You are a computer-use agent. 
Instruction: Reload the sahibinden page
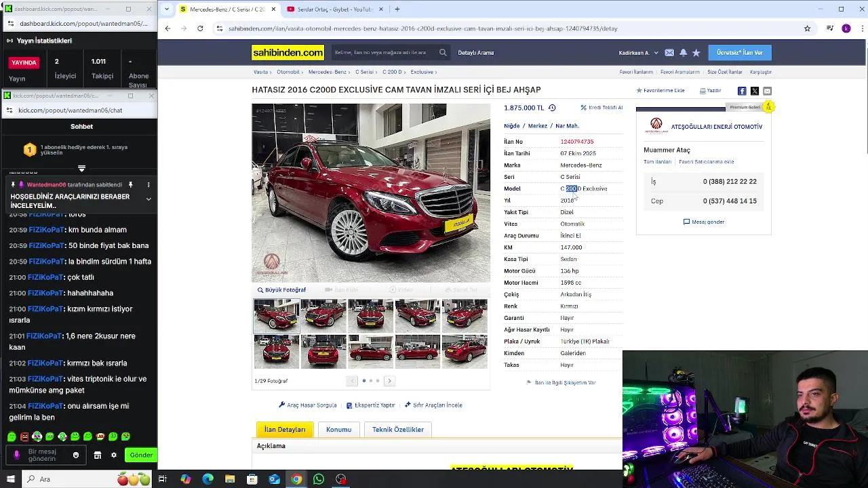point(200,28)
